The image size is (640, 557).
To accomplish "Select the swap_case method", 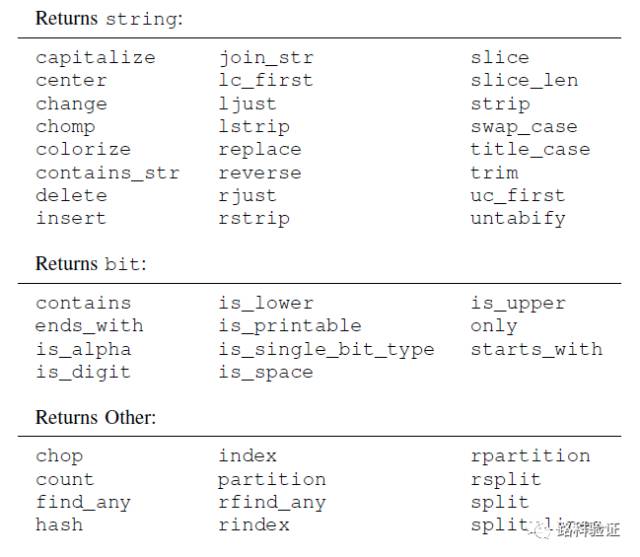I will click(x=524, y=127).
